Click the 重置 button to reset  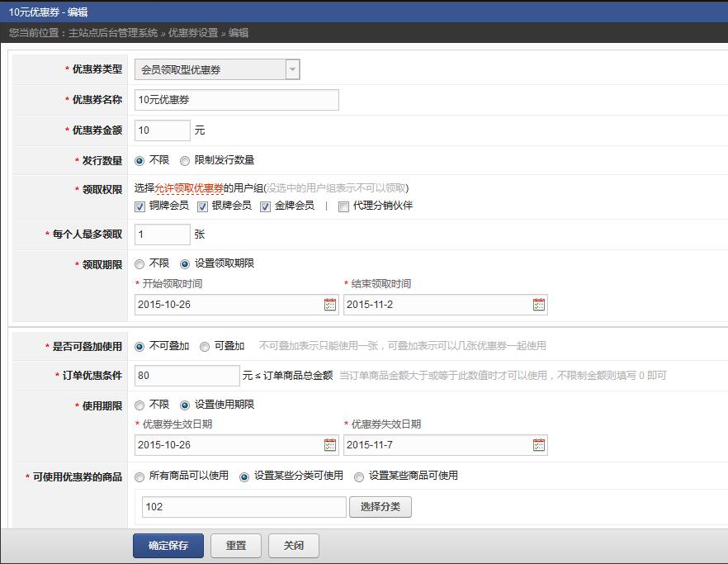(236, 546)
